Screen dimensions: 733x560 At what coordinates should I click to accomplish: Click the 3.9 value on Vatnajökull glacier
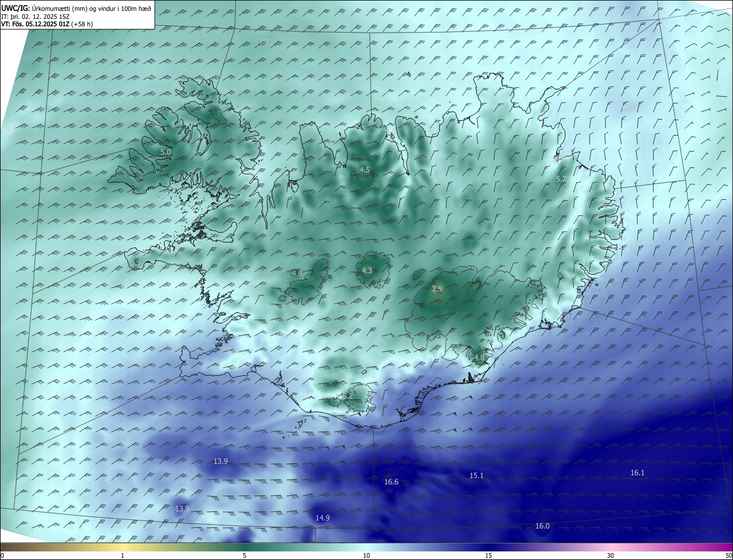[437, 289]
